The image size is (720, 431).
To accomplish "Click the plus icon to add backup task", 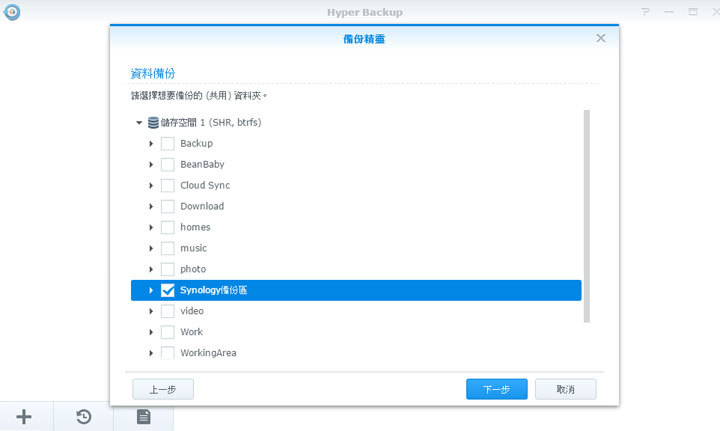I will point(24,417).
